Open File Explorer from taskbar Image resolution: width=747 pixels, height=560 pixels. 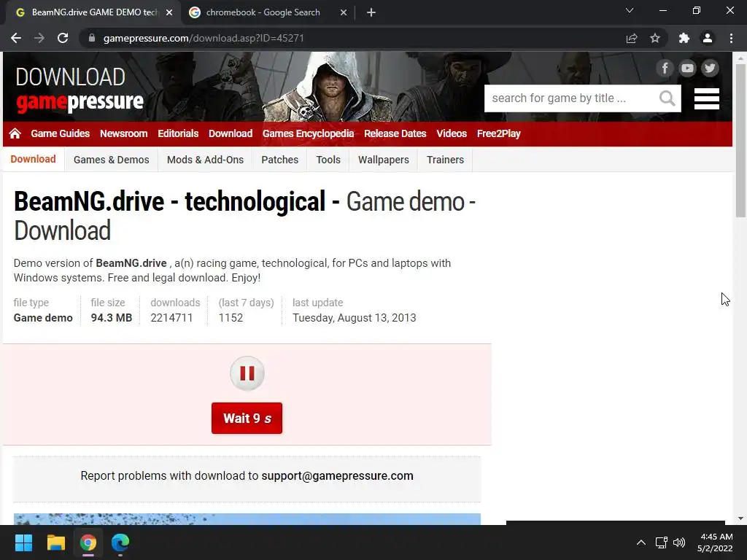[x=55, y=542]
